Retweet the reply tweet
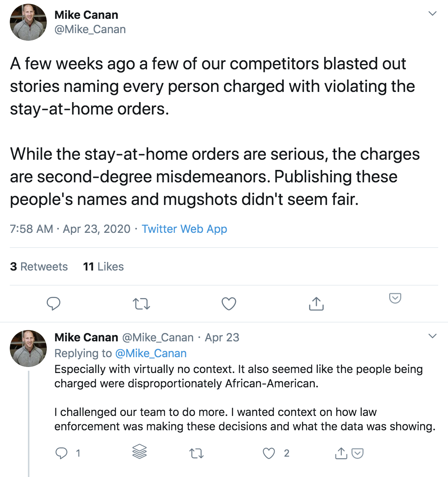The width and height of the screenshot is (448, 477). pos(196,453)
